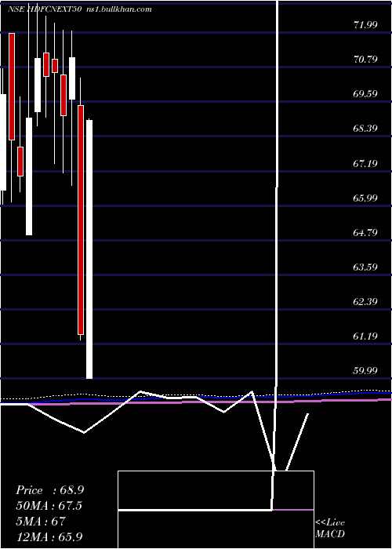
Task: Select the 69.59 price axis label
Action: [x=366, y=94]
